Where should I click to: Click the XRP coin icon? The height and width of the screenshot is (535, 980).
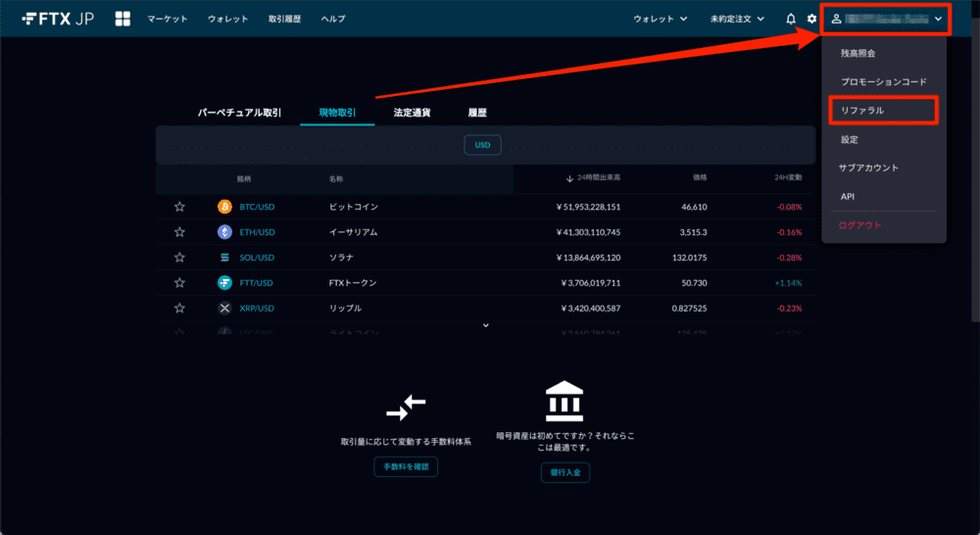224,308
